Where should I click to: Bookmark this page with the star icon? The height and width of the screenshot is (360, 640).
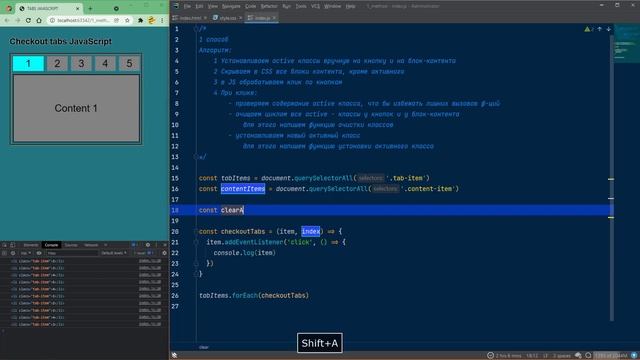coord(127,20)
